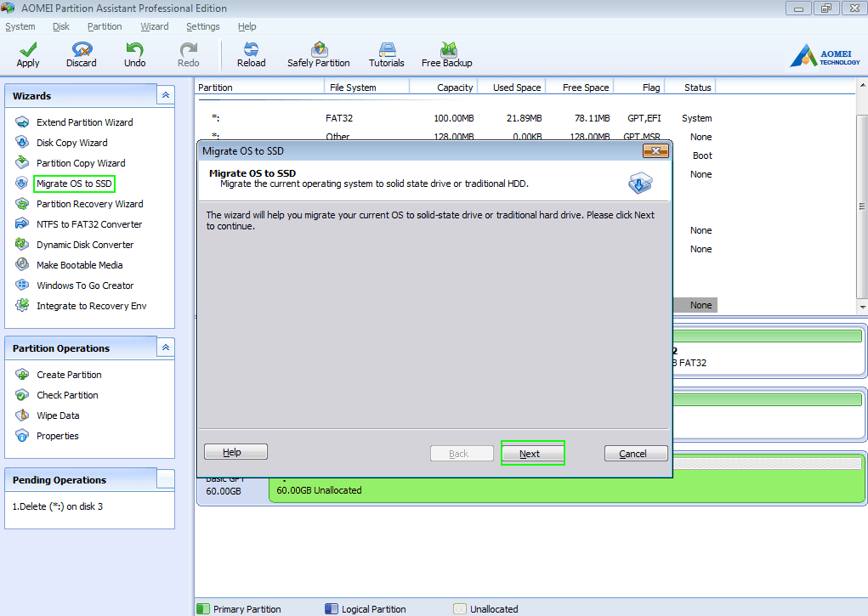Open the Disk menu
868x616 pixels.
click(x=61, y=26)
